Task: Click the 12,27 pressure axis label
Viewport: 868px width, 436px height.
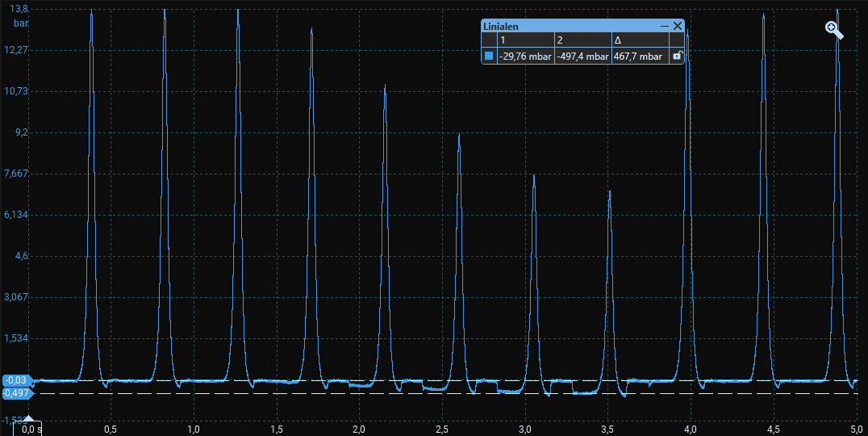Action: pos(16,50)
